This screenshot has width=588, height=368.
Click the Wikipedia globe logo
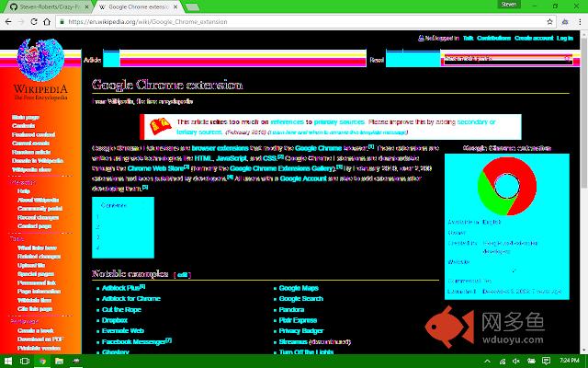tap(40, 59)
